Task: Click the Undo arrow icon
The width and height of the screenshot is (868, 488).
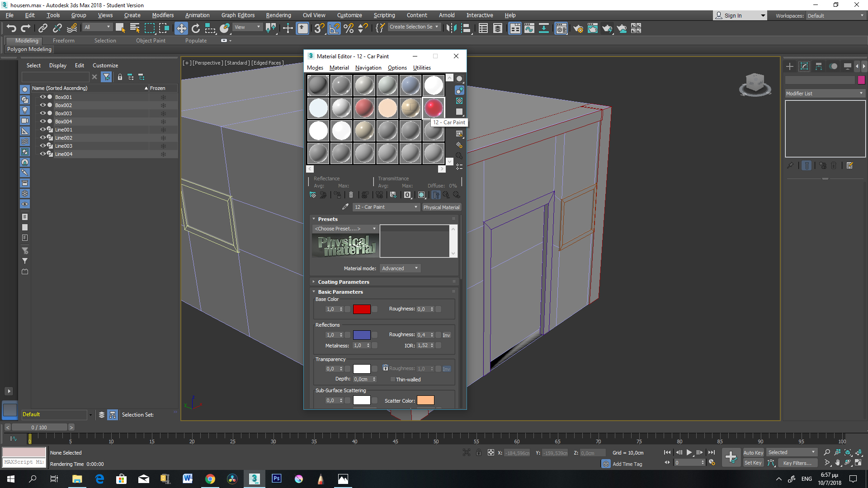Action: coord(11,28)
